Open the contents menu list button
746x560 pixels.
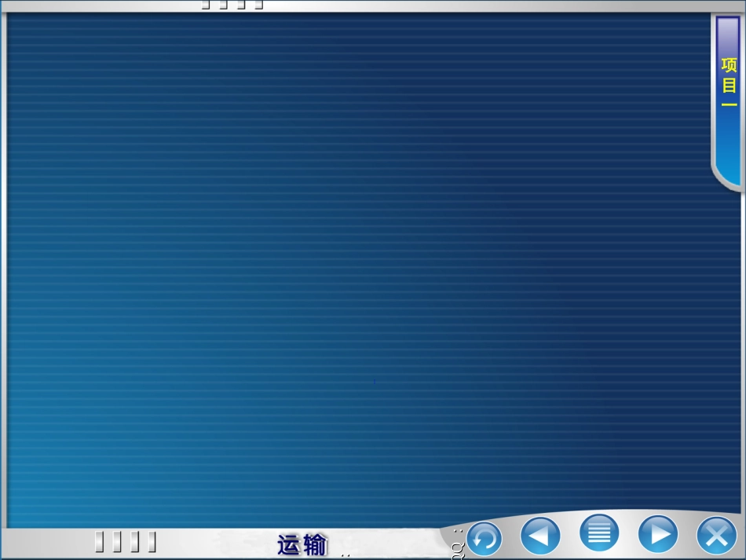click(x=599, y=533)
